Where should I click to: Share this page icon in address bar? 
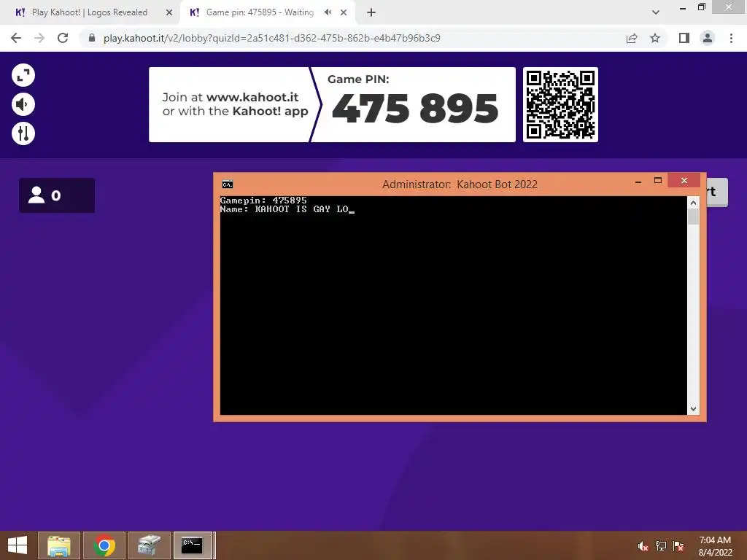tap(632, 38)
